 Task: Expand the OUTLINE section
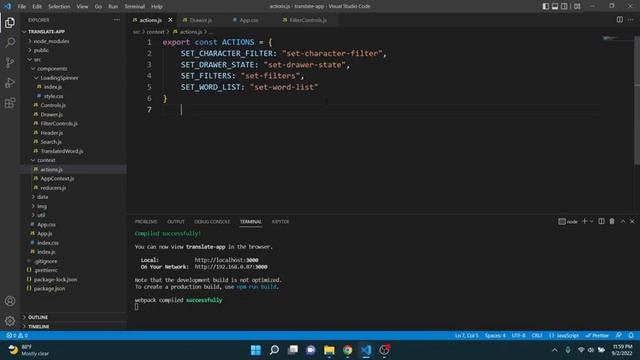click(38, 317)
